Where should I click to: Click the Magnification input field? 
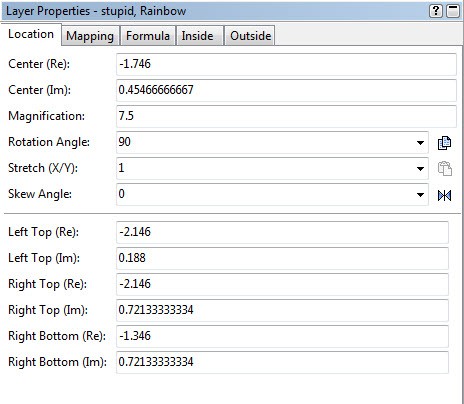coord(286,116)
